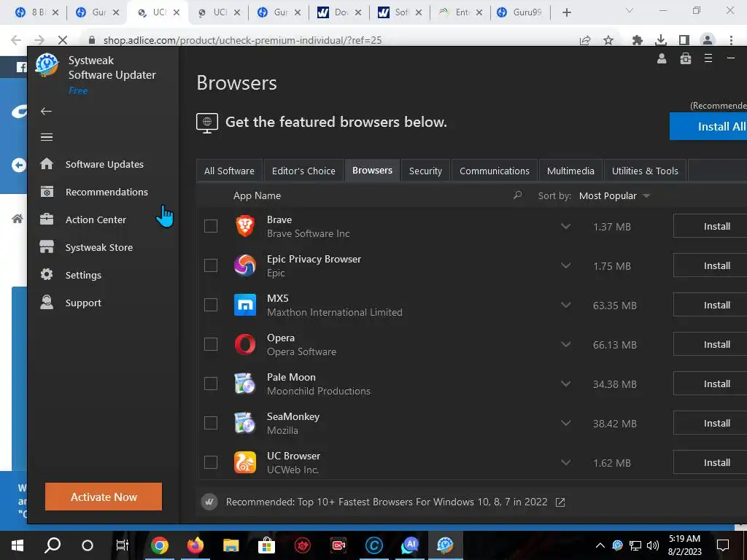Check the UC Browser checkbox

(211, 462)
